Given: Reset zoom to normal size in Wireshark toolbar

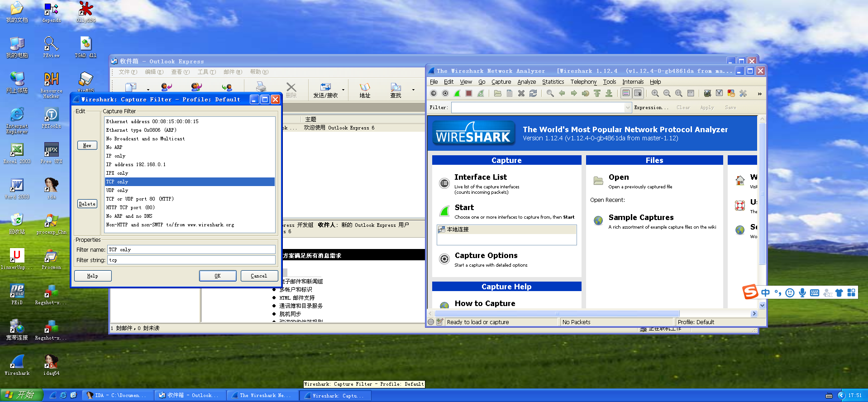Looking at the screenshot, I should point(679,93).
